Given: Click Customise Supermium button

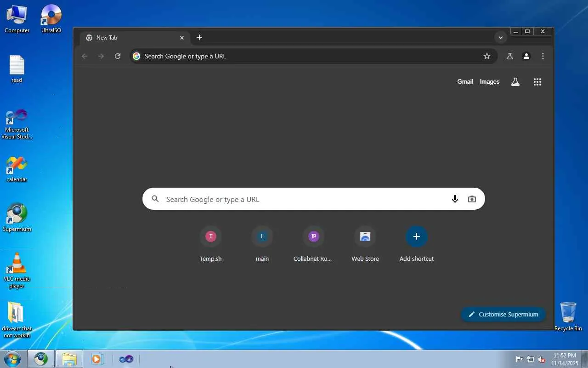Looking at the screenshot, I should [503, 314].
